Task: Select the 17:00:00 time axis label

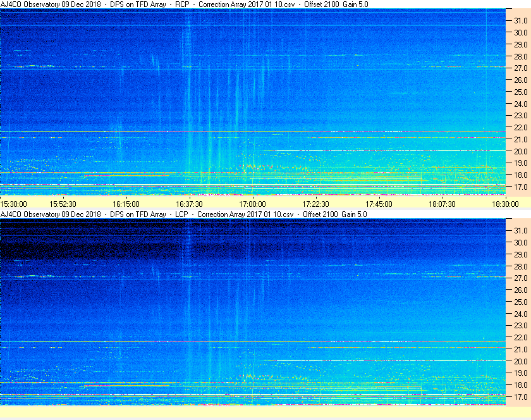Action: [x=253, y=204]
